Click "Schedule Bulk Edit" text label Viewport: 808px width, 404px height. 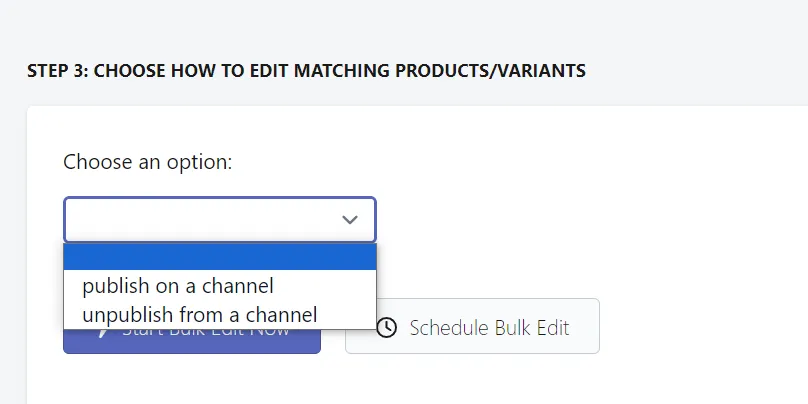pyautogui.click(x=489, y=327)
